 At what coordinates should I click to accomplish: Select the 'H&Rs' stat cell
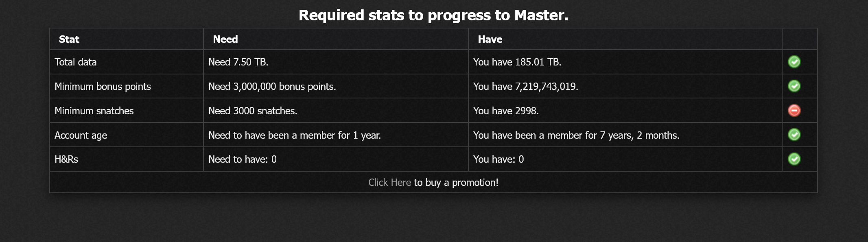coord(66,159)
